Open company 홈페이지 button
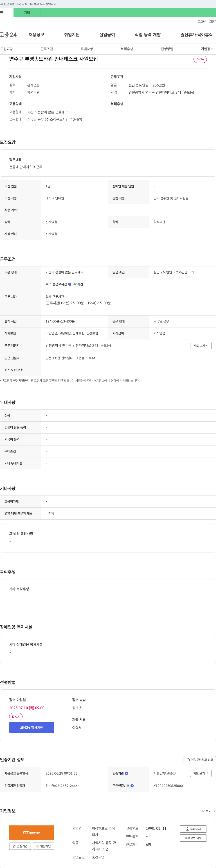Screen dimensions: 216x868 pyautogui.click(x=193, y=829)
